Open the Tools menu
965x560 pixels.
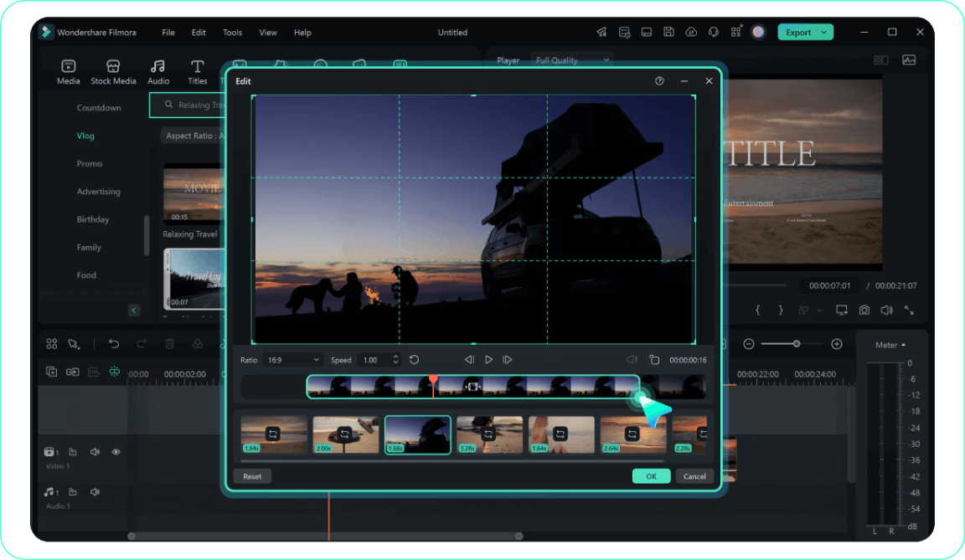(x=232, y=33)
